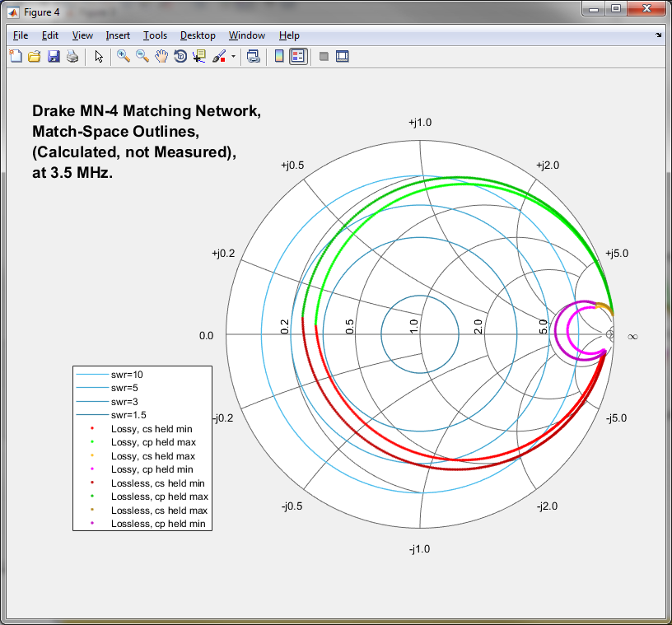This screenshot has width=672, height=625.
Task: Choose the Rotate 3D tool
Action: point(180,56)
